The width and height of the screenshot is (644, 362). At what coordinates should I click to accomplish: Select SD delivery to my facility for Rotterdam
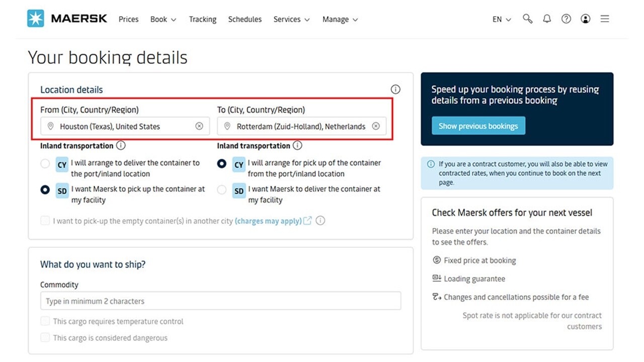tap(221, 190)
